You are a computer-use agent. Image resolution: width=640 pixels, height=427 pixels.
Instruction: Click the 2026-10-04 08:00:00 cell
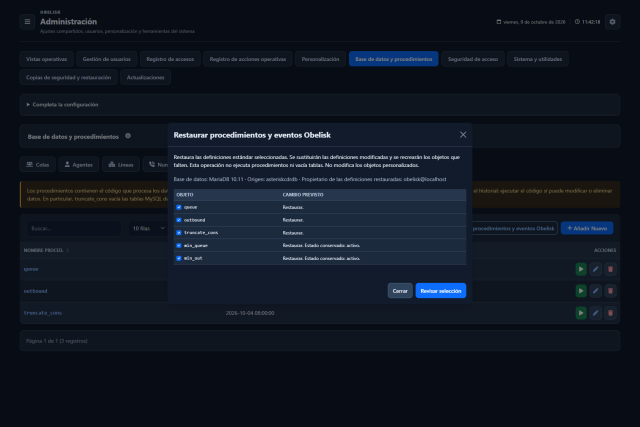click(250, 313)
